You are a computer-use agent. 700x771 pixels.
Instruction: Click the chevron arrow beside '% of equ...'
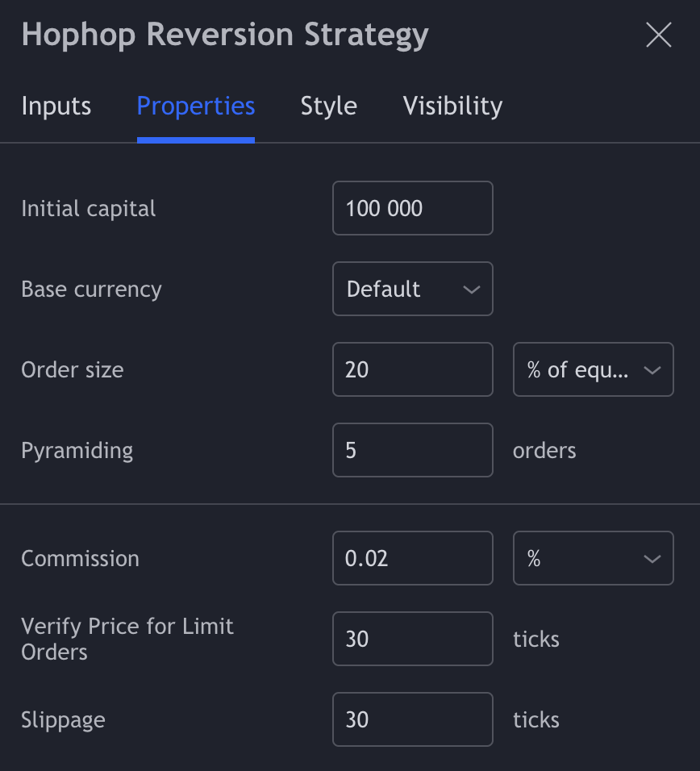coord(652,370)
